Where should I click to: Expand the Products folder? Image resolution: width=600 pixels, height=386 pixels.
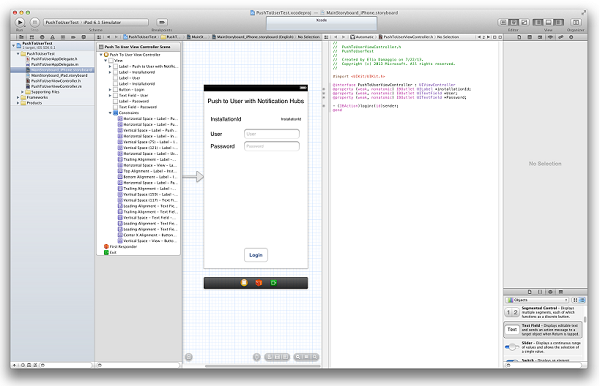[18, 103]
